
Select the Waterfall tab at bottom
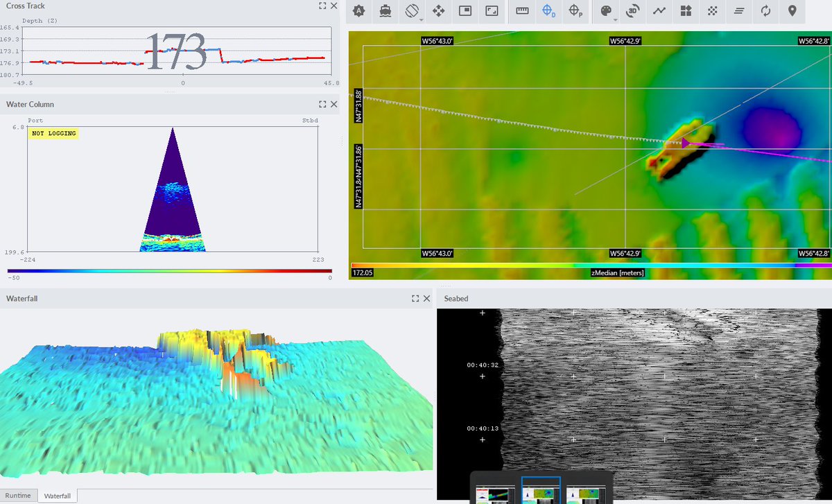pos(58,496)
